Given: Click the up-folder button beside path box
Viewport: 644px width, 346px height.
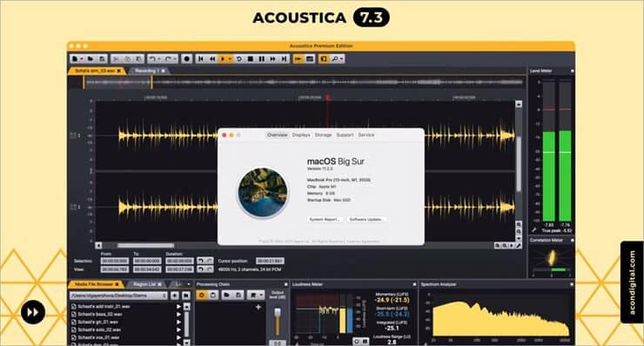Looking at the screenshot, I should (x=175, y=296).
